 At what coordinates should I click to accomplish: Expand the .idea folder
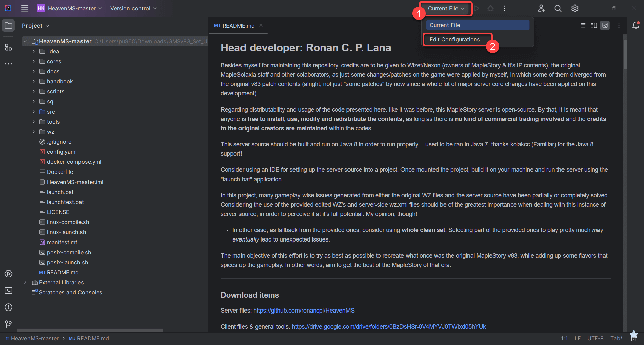(x=33, y=51)
